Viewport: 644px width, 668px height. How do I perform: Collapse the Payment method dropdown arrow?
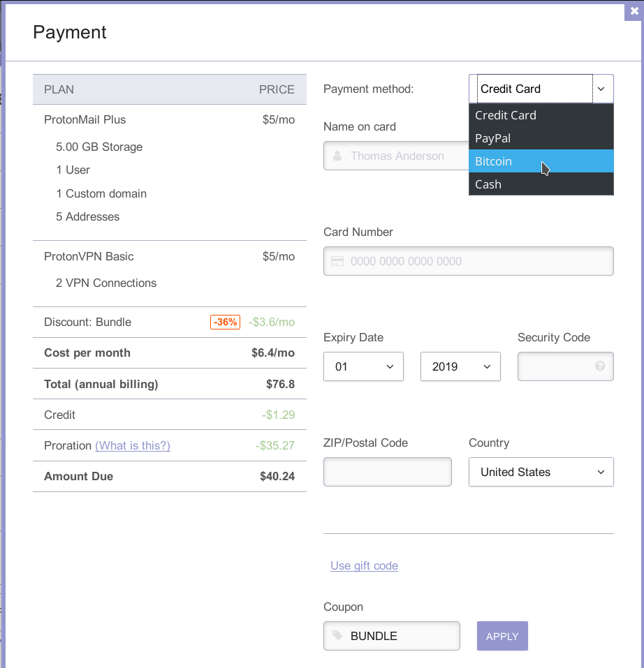(601, 89)
